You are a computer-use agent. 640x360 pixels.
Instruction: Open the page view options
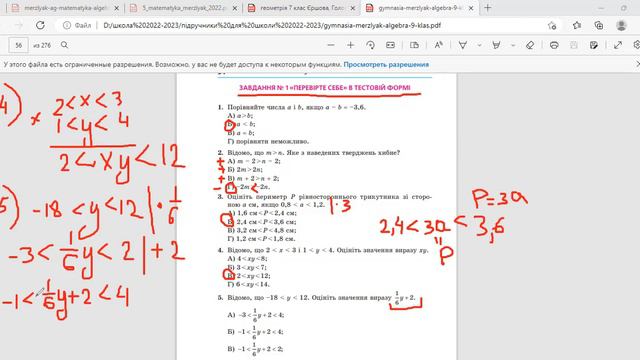point(414,45)
